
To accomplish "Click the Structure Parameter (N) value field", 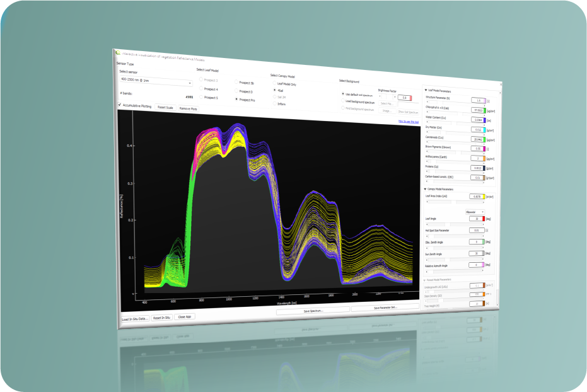I will (x=478, y=100).
